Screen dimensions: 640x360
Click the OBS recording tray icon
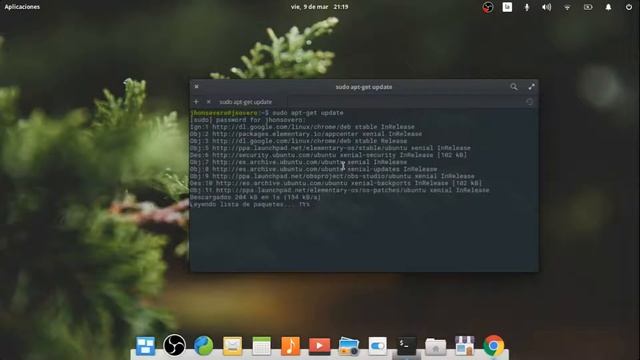coord(487,7)
